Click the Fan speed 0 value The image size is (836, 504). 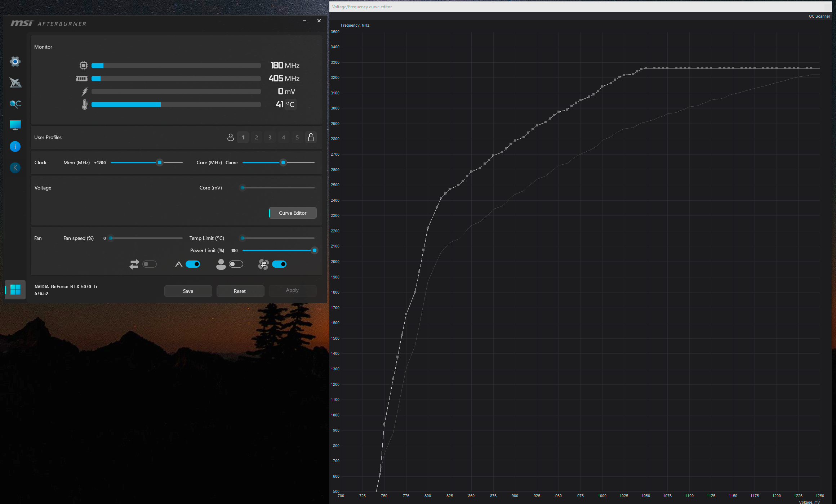coord(104,238)
